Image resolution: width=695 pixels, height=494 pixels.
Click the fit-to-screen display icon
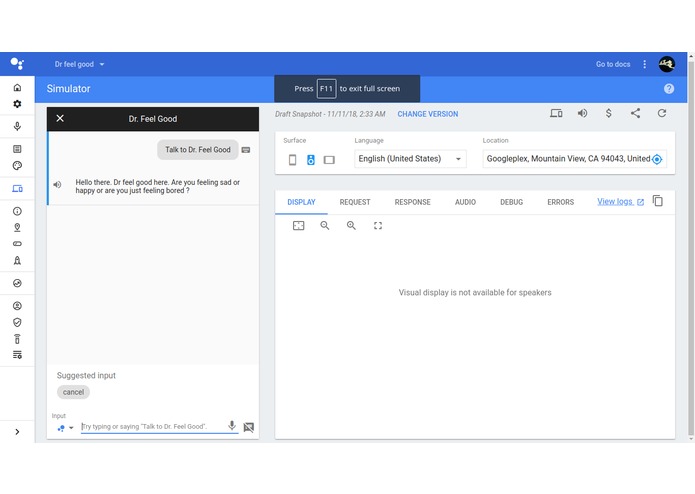[x=299, y=226]
